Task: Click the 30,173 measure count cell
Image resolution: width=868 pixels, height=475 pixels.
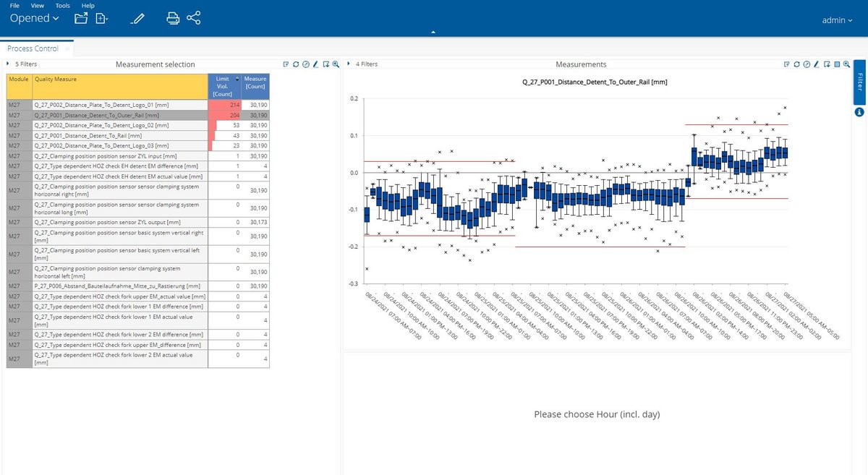Action: click(255, 222)
